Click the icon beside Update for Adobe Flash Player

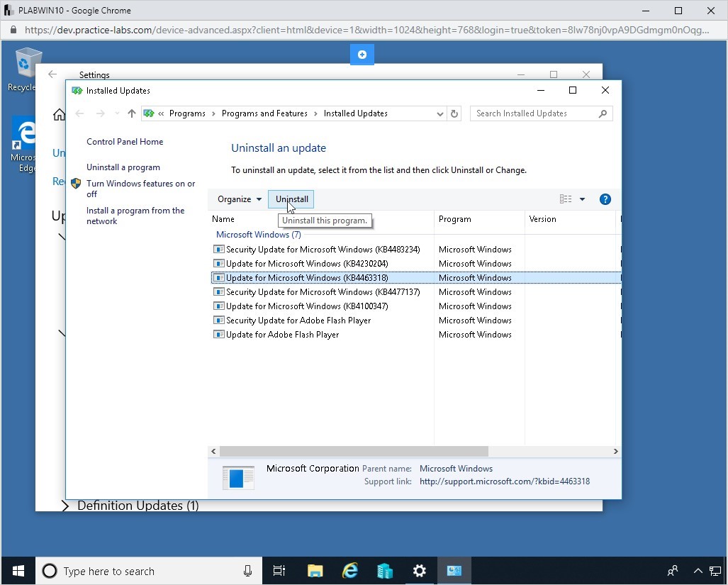click(218, 334)
